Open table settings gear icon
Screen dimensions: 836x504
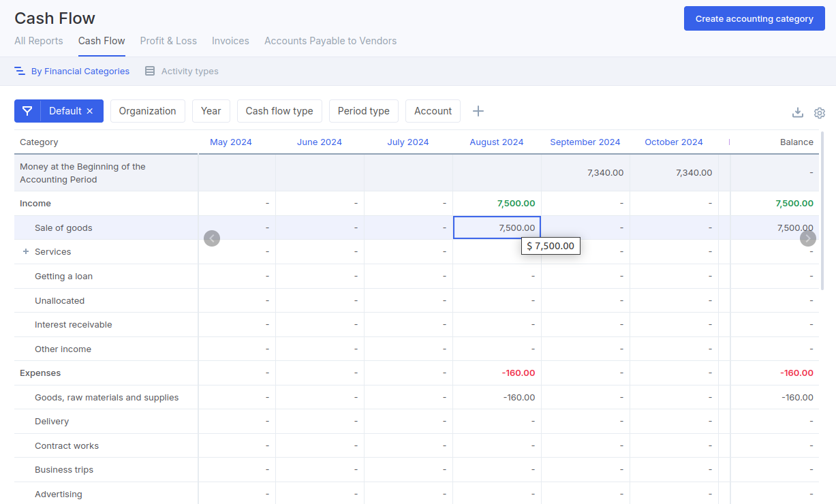[x=820, y=113]
